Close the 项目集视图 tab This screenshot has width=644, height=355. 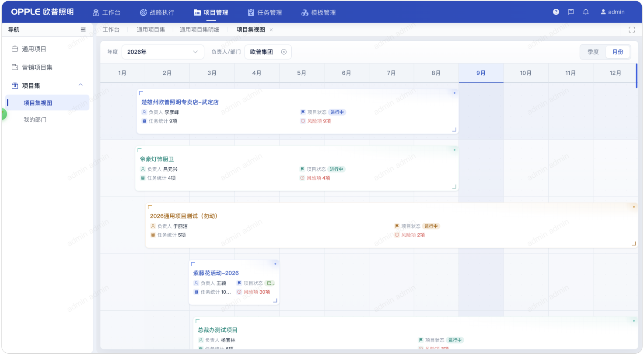pyautogui.click(x=271, y=30)
